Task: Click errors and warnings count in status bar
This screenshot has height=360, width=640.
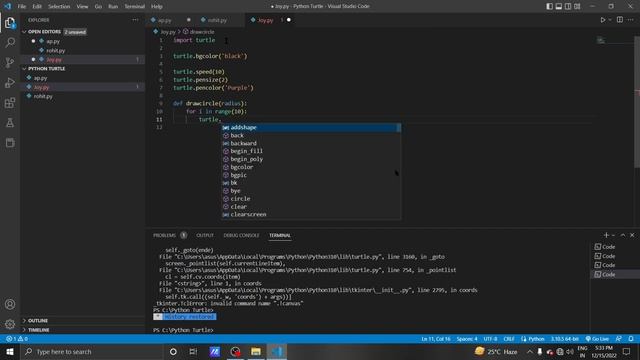Action: point(17,339)
